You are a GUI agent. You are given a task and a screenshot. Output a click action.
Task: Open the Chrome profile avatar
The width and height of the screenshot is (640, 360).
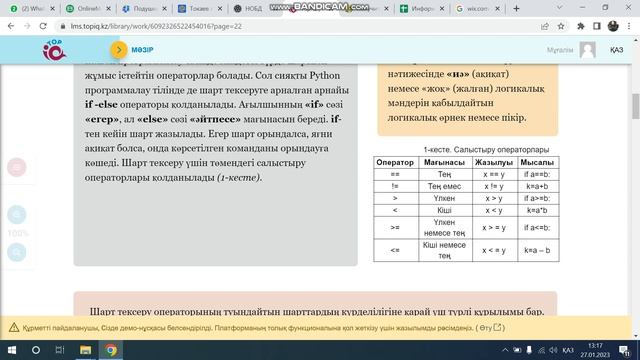(x=613, y=26)
